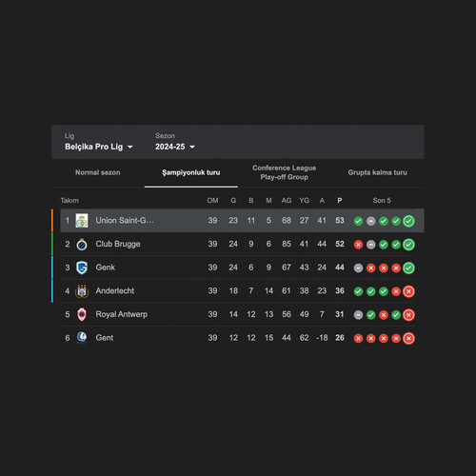Screen dimensions: 476x476
Task: Click the Royal Antwerp team crest
Action: tap(82, 314)
